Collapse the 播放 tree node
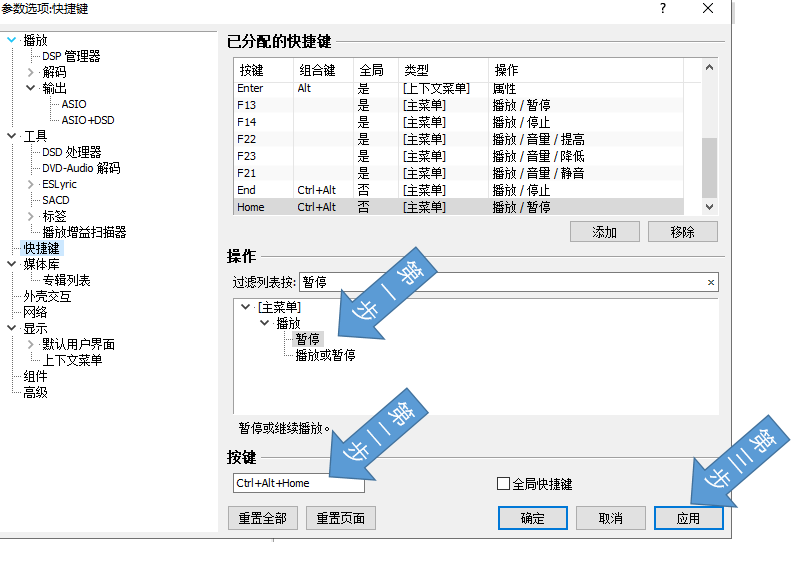Image resolution: width=800 pixels, height=568 pixels. (x=11, y=40)
